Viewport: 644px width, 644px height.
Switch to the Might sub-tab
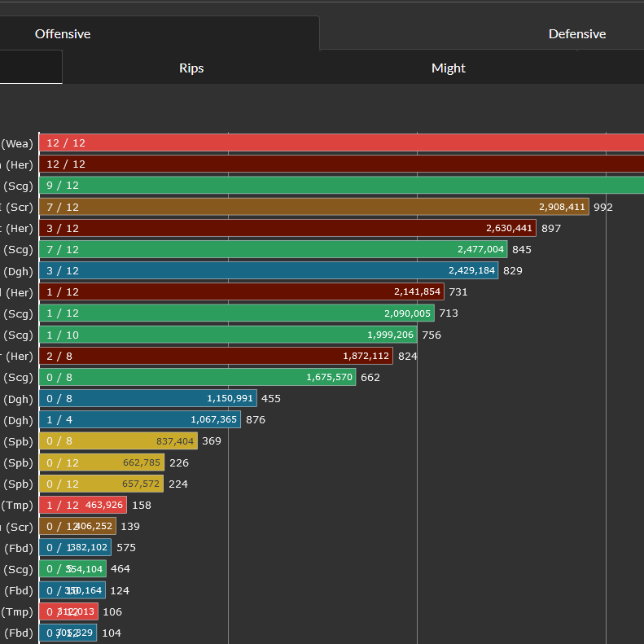point(448,68)
